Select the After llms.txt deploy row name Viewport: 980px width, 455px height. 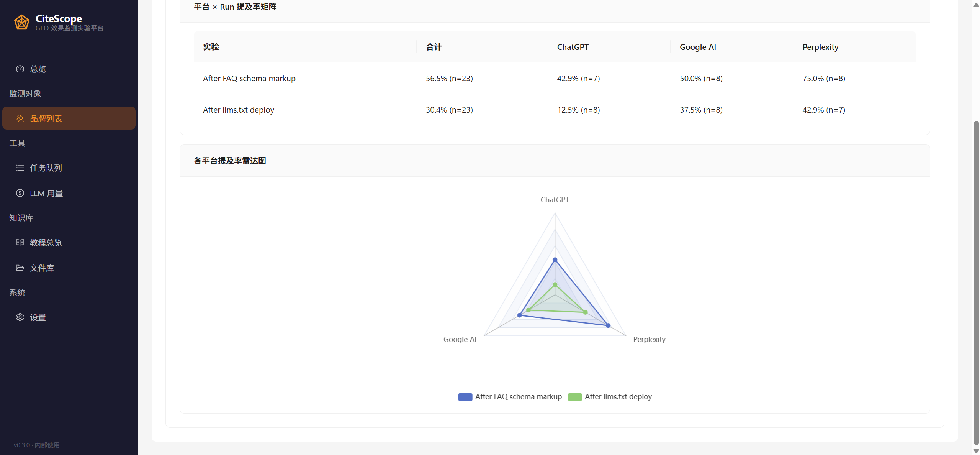[x=239, y=110]
